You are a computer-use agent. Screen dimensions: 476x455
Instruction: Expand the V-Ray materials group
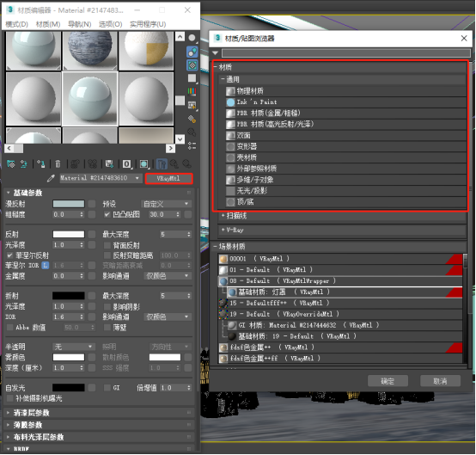click(223, 230)
